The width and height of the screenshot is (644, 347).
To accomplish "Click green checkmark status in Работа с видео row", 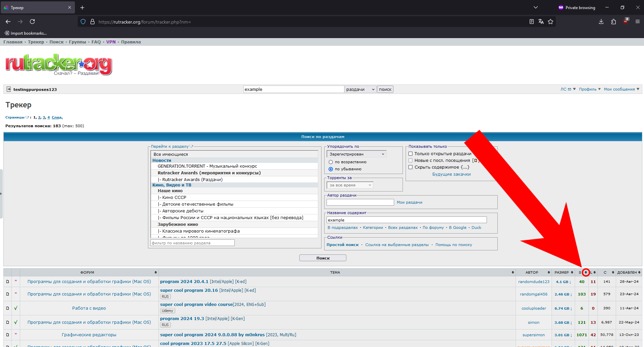I will click(x=16, y=308).
